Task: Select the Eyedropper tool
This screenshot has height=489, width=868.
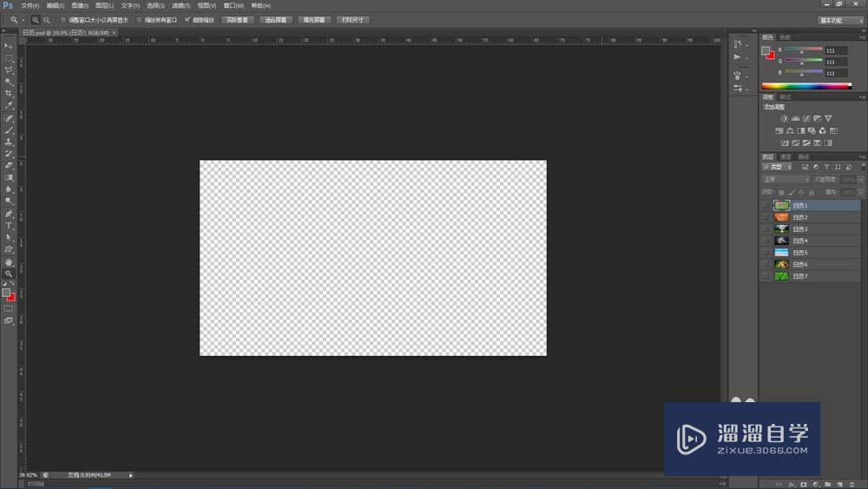Action: 9,105
